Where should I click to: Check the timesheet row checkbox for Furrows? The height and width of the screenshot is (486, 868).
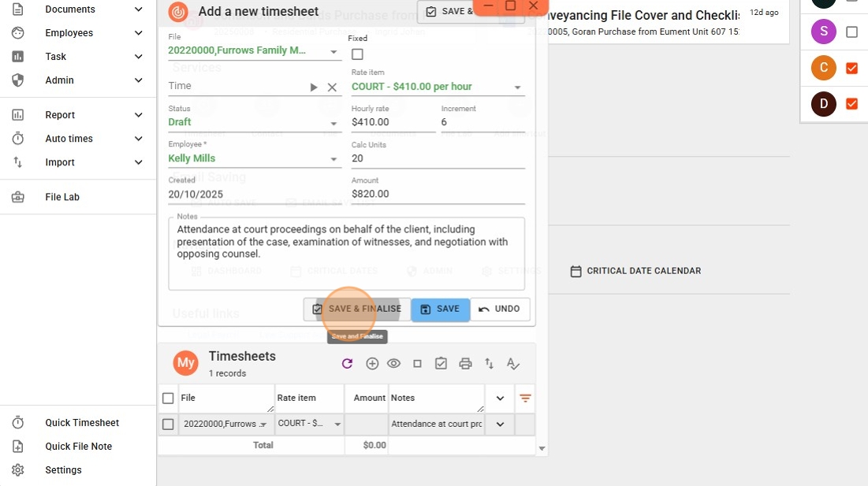click(168, 425)
